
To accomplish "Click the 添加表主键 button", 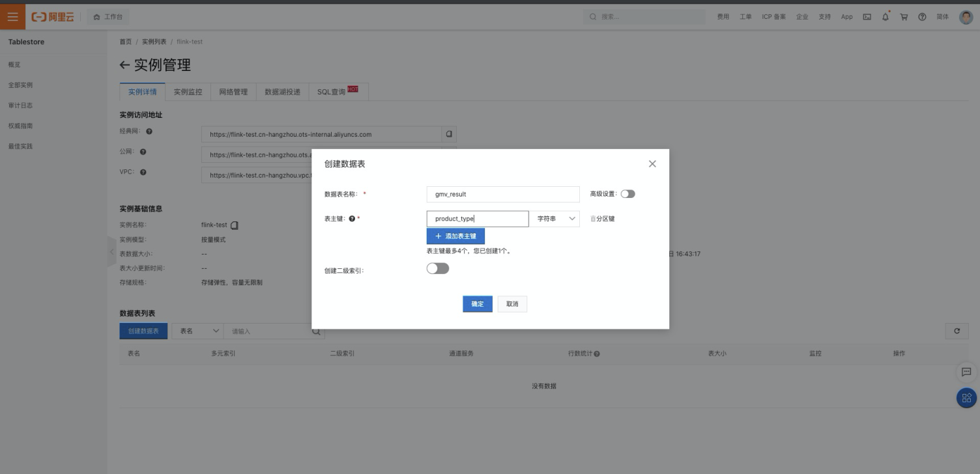I will coord(455,236).
